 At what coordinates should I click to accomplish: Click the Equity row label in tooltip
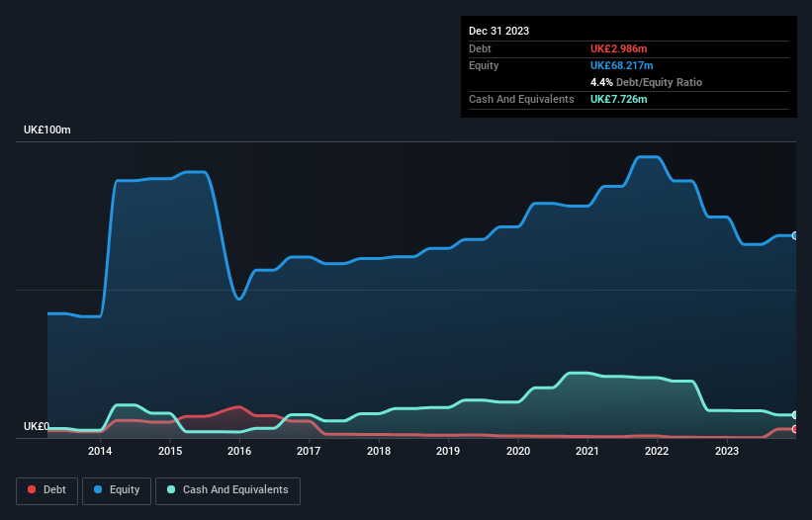pos(484,65)
